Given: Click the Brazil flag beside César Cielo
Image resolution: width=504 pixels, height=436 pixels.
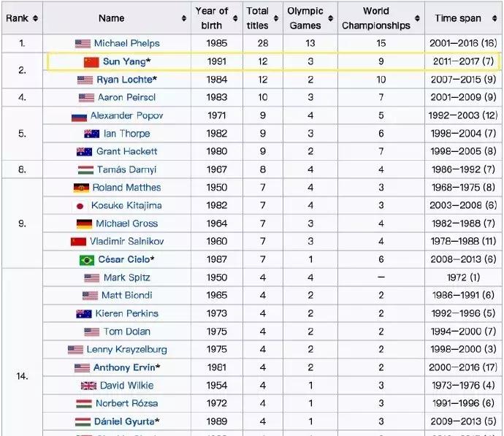Looking at the screenshot, I should (86, 260).
